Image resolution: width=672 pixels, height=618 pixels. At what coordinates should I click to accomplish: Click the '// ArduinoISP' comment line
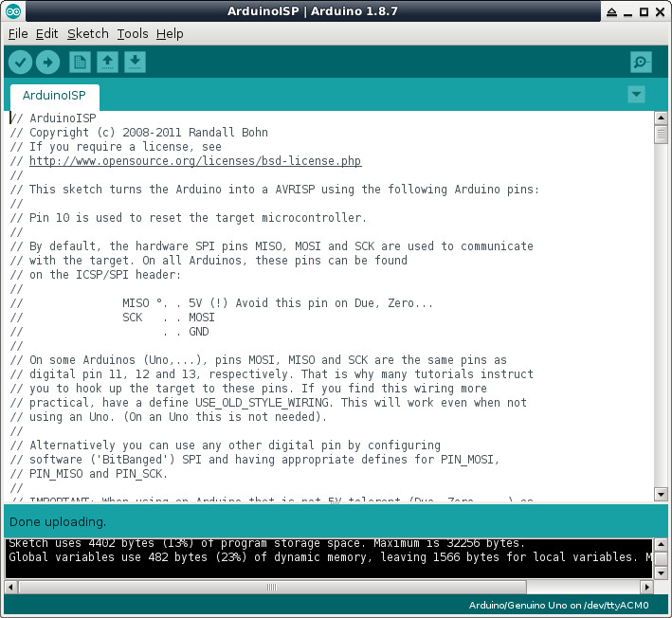53,118
